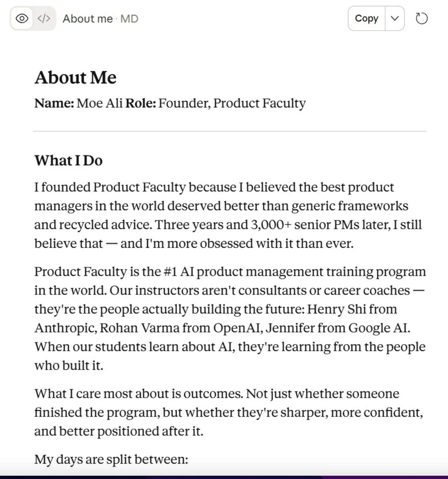Click "Google AI" in the instructors sentence
This screenshot has height=479, width=448.
pyautogui.click(x=379, y=328)
